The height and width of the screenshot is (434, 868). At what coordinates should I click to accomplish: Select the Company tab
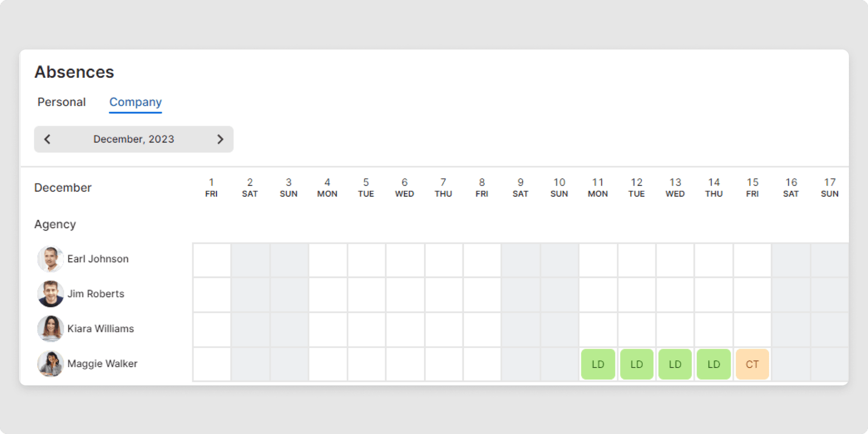tap(135, 102)
